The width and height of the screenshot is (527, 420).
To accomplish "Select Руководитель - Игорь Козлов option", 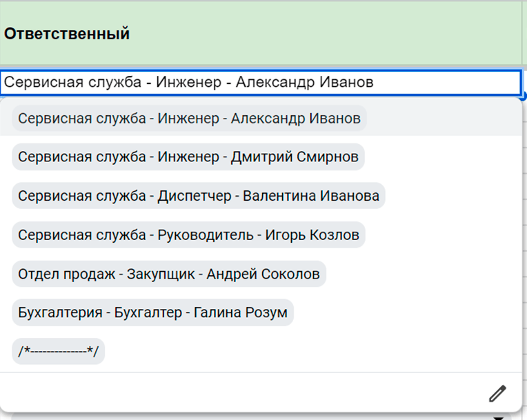I will click(188, 235).
